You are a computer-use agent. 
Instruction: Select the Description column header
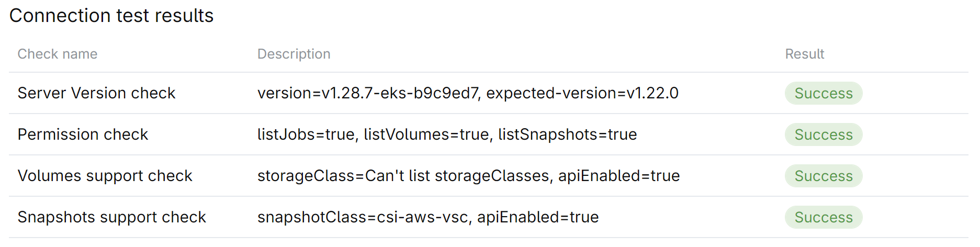click(x=294, y=54)
